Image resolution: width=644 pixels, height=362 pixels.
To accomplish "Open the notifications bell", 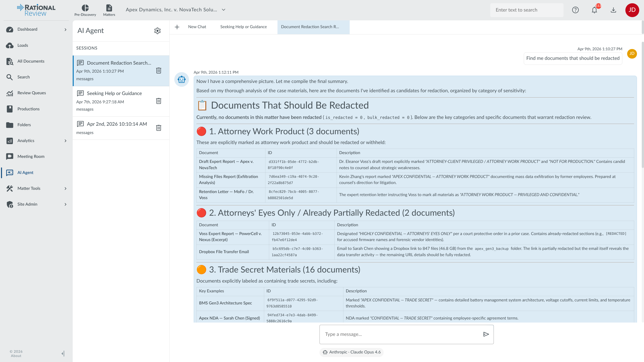I will (x=594, y=10).
